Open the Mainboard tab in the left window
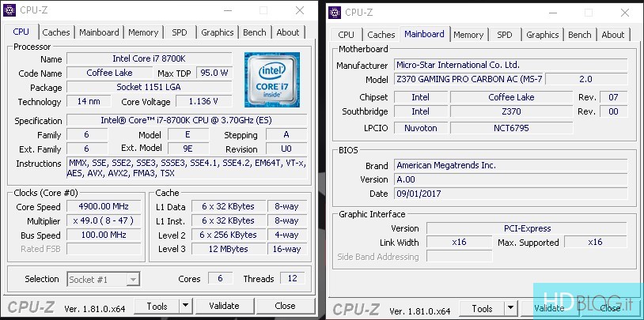Viewport: 644px width, 320px height. (99, 32)
